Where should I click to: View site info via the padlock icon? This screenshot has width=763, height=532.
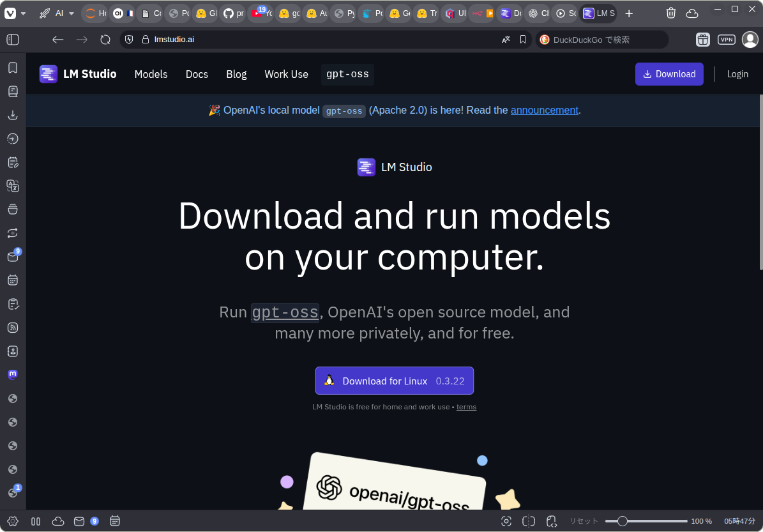pyautogui.click(x=145, y=40)
